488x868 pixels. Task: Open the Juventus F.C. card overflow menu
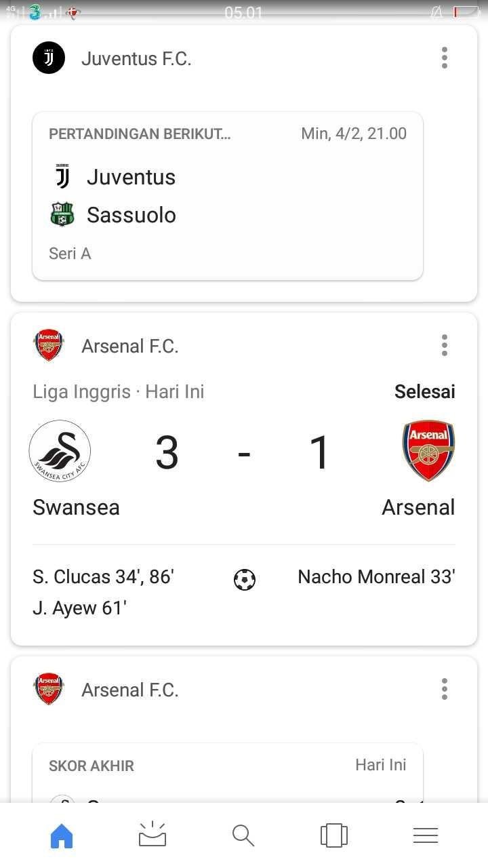445,58
